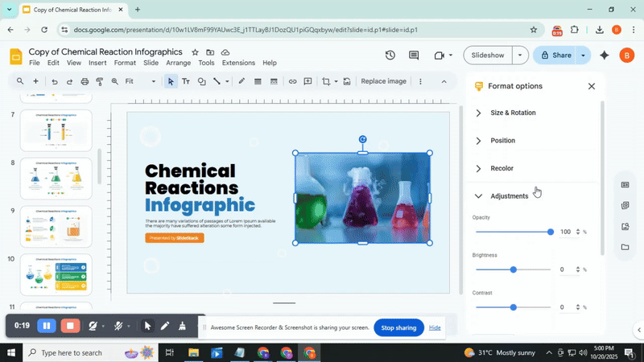The image size is (644, 362).
Task: Click the Paint format roller icon
Action: (x=100, y=81)
